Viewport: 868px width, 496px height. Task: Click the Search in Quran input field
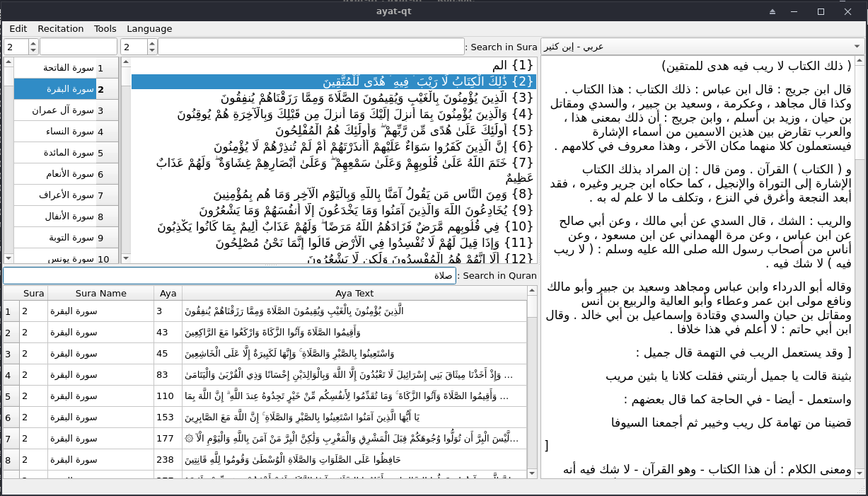click(x=229, y=275)
